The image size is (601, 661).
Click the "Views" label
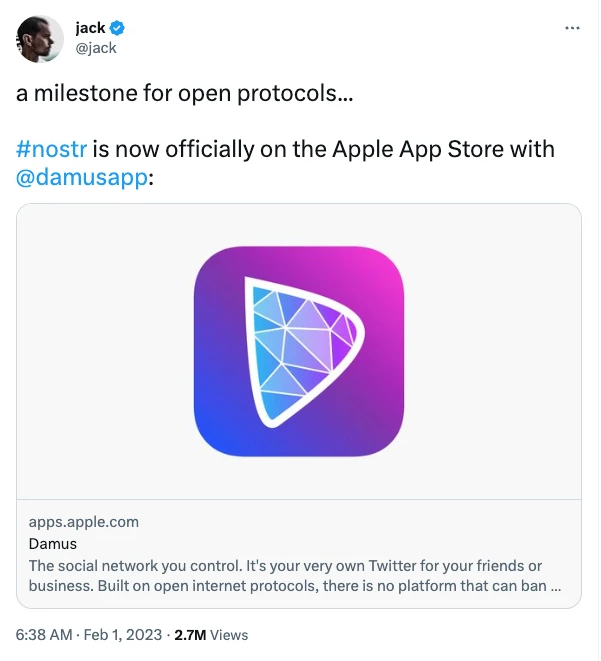230,635
